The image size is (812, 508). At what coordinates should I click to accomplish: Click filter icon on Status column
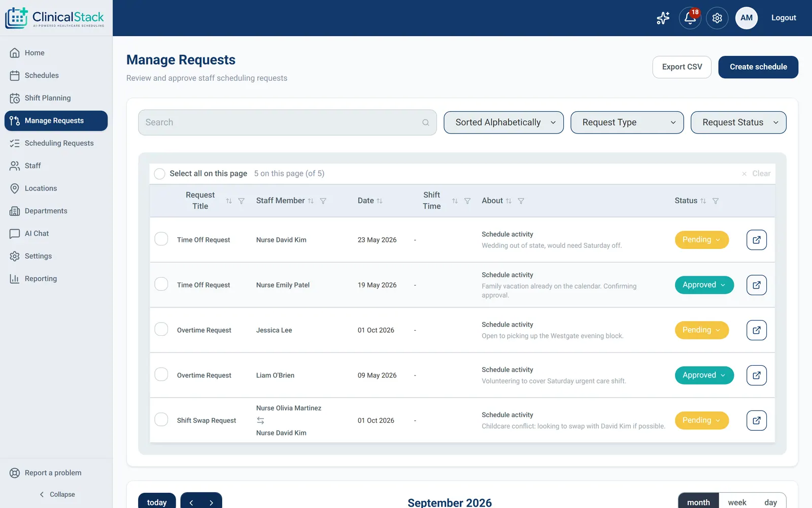pos(716,201)
